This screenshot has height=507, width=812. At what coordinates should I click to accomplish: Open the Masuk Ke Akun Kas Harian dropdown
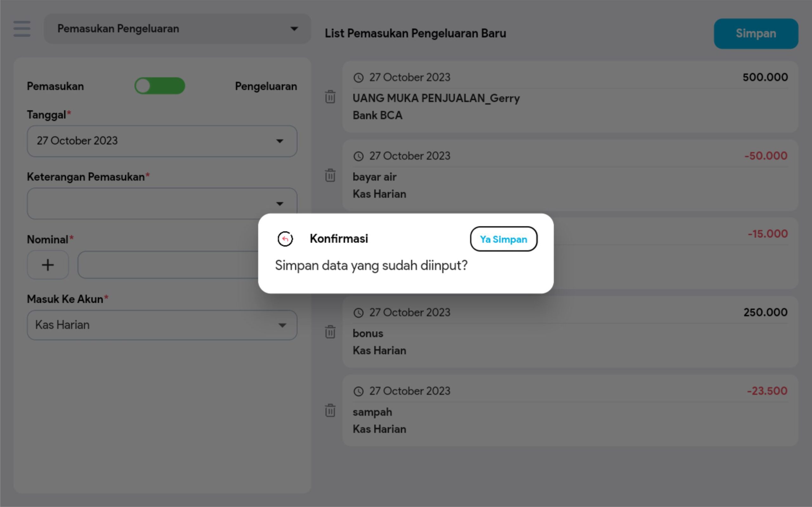pyautogui.click(x=162, y=325)
